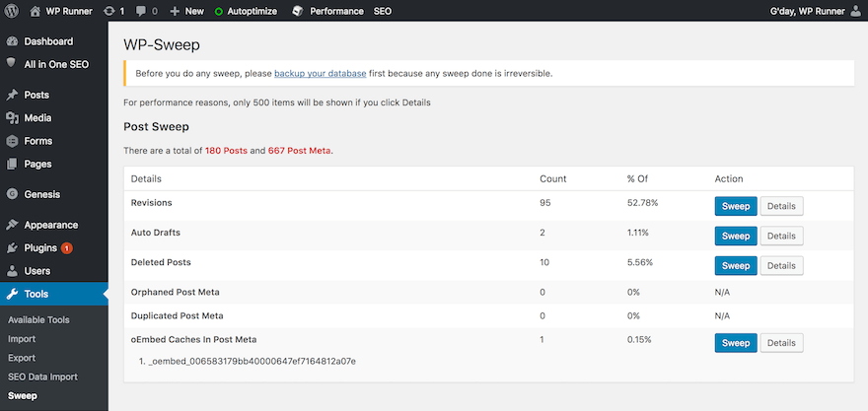Click the Dashboard gauge icon

[12, 41]
